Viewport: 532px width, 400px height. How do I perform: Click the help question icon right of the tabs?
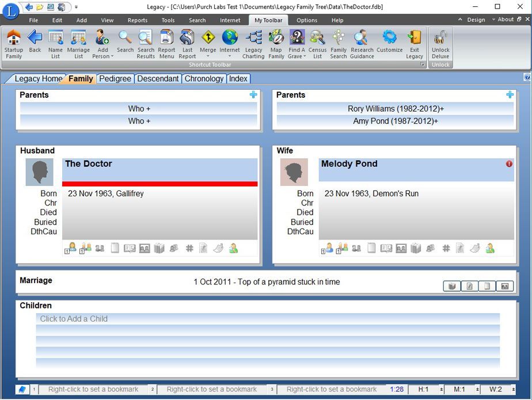pos(527,77)
